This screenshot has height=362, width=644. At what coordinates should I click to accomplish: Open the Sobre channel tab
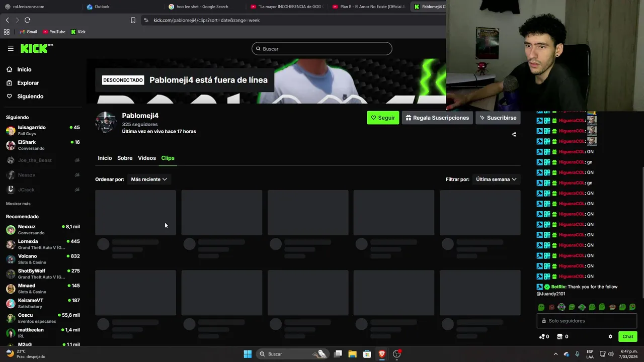pos(125,158)
